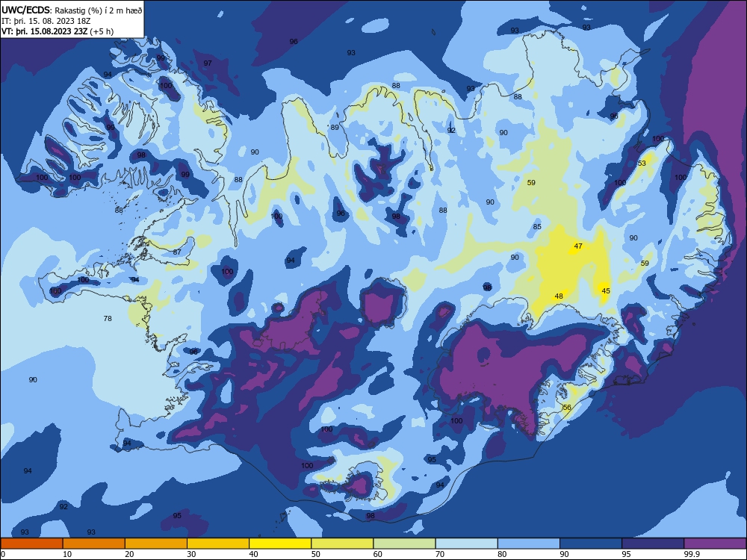Click the '50' legend tick label
The height and width of the screenshot is (560, 747).
point(316,554)
